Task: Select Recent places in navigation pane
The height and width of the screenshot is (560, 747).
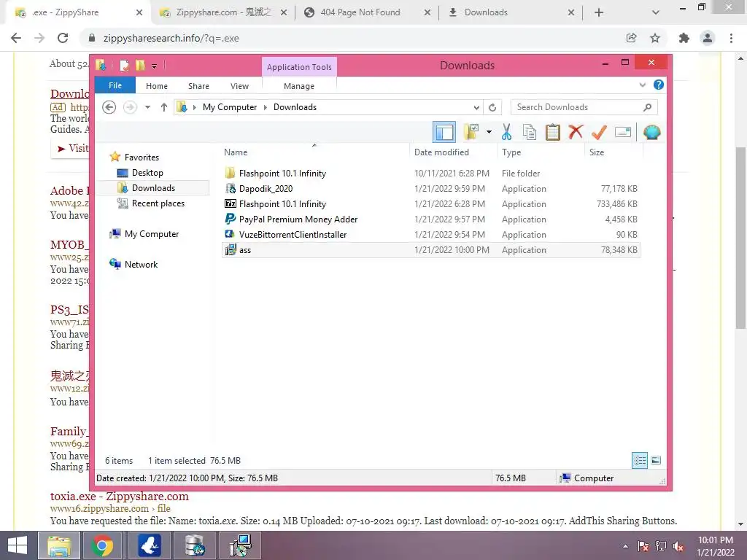Action: point(158,203)
